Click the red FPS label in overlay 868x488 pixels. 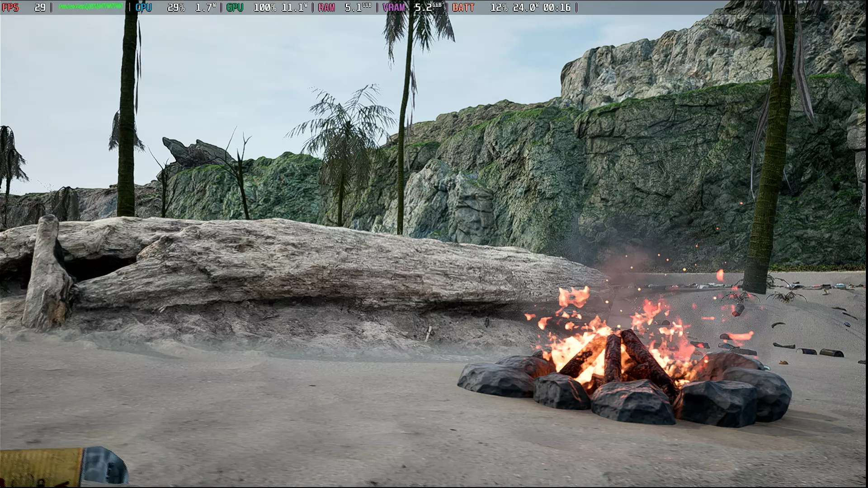coord(10,7)
